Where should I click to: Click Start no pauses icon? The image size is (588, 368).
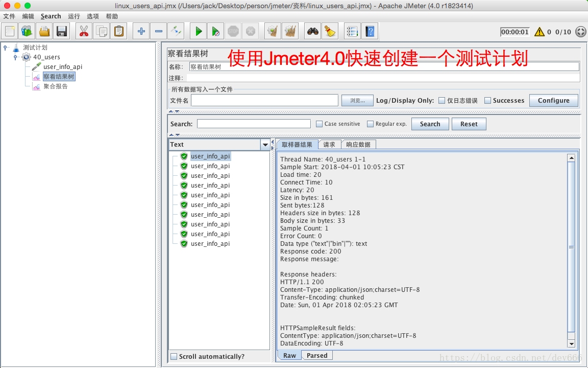pos(215,31)
